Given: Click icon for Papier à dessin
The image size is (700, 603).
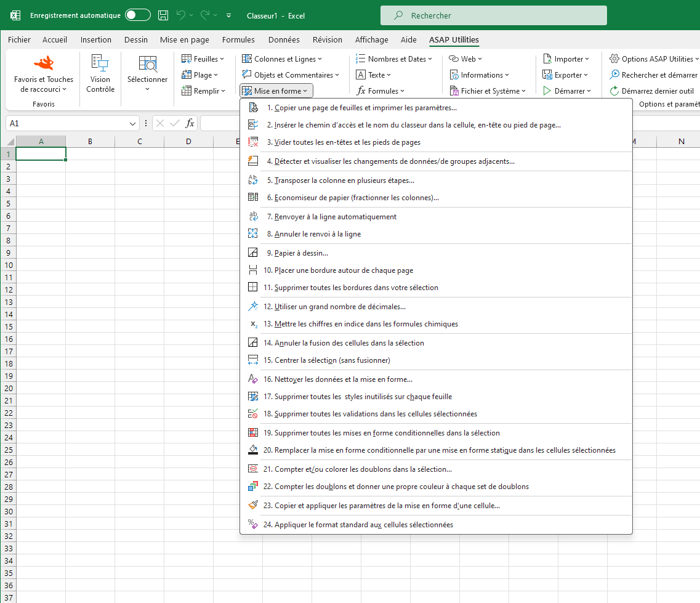Looking at the screenshot, I should 253,253.
